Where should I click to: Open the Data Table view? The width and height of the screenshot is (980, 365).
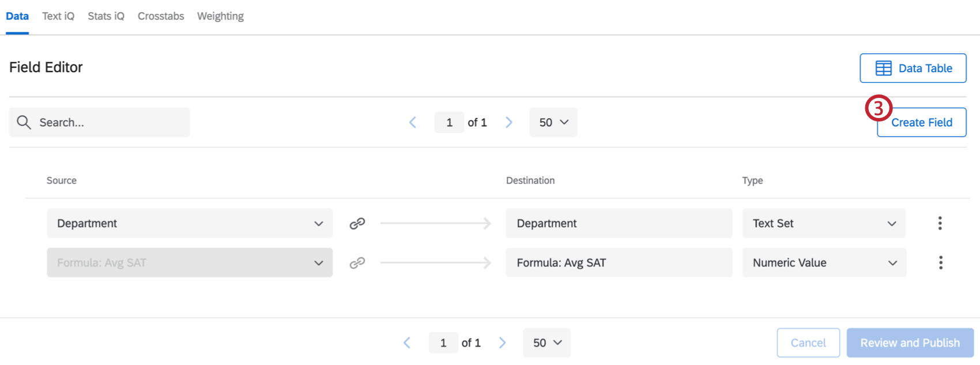coord(913,69)
